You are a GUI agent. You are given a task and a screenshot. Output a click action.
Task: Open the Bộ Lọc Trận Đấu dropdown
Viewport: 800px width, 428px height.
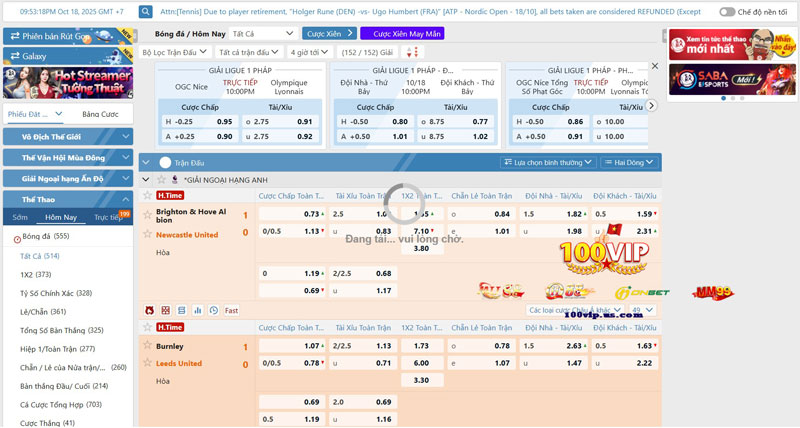coord(174,52)
